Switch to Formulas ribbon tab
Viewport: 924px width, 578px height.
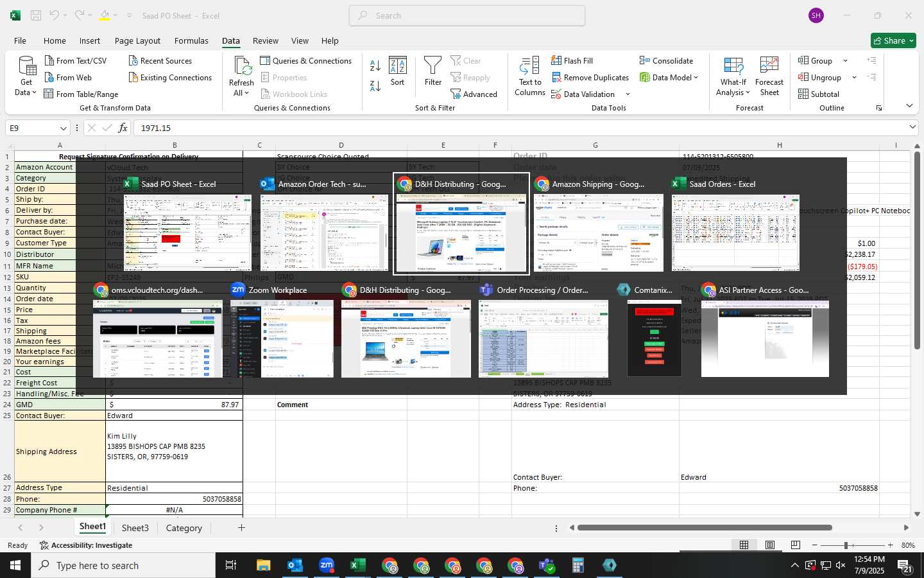191,40
